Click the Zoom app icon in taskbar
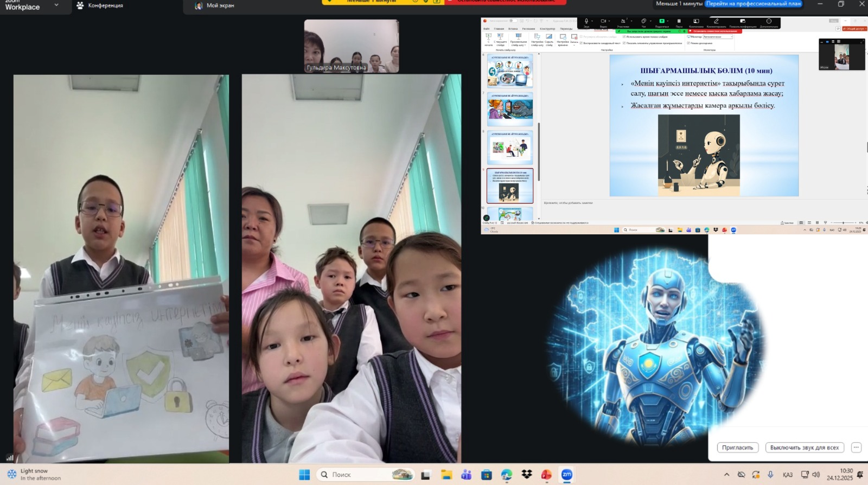The height and width of the screenshot is (485, 868). point(566,475)
